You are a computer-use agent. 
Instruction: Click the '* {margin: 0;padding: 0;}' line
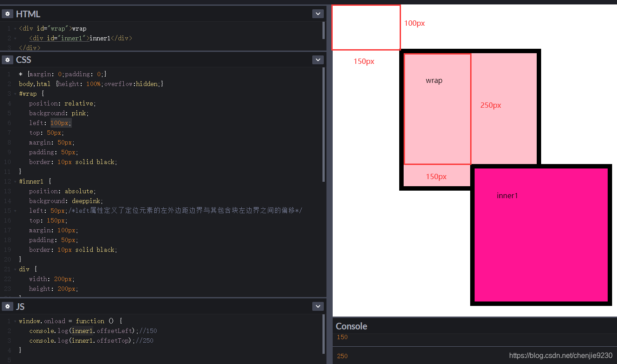click(63, 74)
